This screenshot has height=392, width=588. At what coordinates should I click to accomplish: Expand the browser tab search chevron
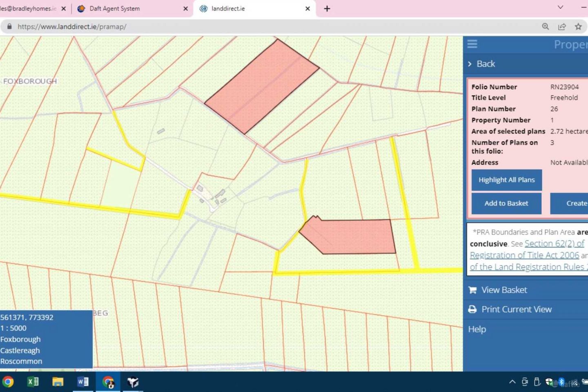pyautogui.click(x=560, y=7)
